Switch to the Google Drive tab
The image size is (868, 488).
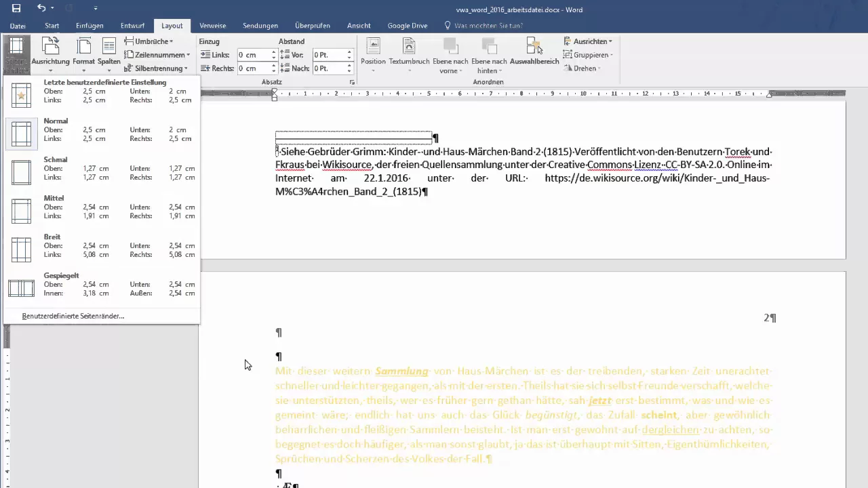(408, 26)
